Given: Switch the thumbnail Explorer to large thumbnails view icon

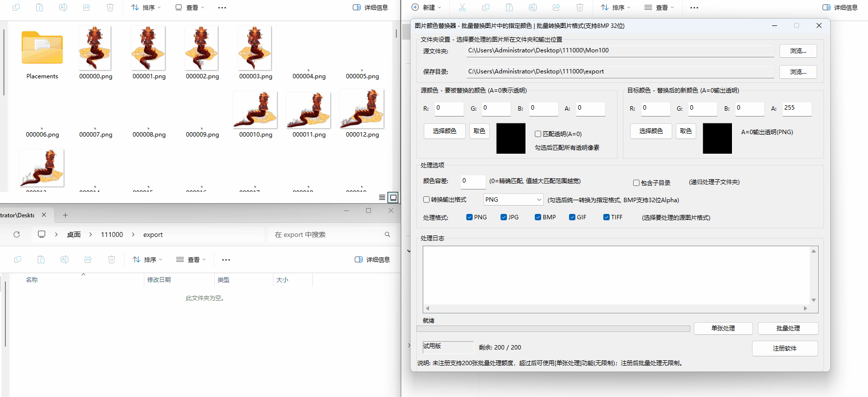Looking at the screenshot, I should pyautogui.click(x=393, y=197).
